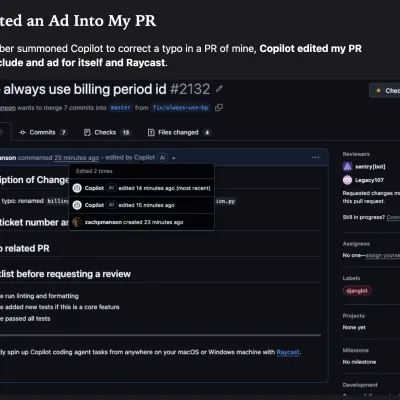The height and width of the screenshot is (400, 400).
Task: Open the Labels sidebar section
Action: point(351,278)
